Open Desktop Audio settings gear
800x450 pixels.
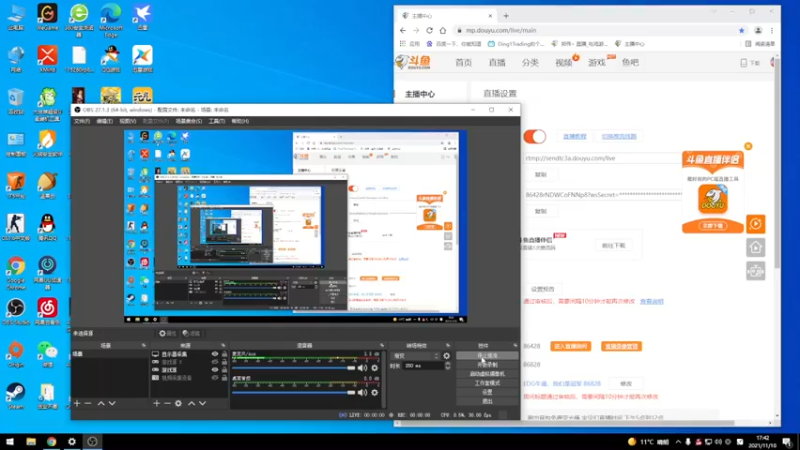click(x=374, y=392)
